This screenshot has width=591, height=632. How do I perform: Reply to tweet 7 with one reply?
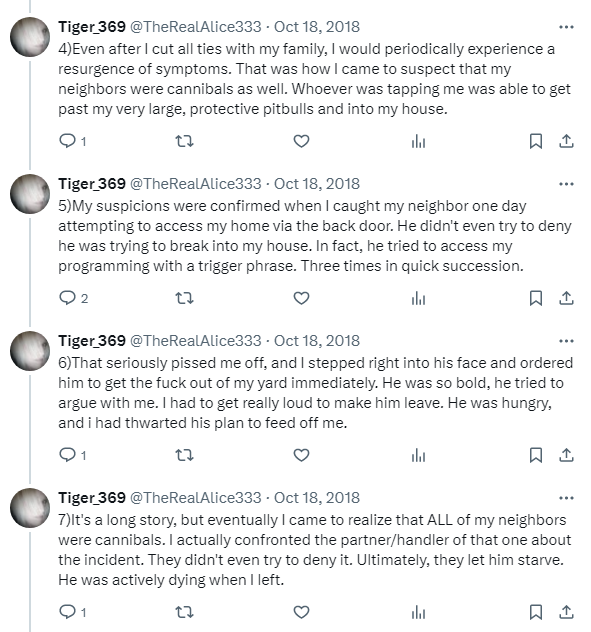67,612
